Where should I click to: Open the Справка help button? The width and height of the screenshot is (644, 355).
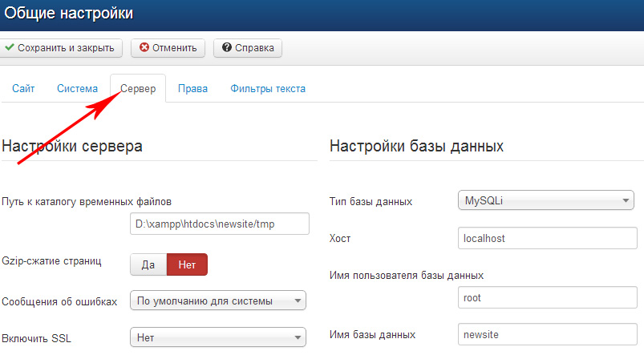pos(247,48)
